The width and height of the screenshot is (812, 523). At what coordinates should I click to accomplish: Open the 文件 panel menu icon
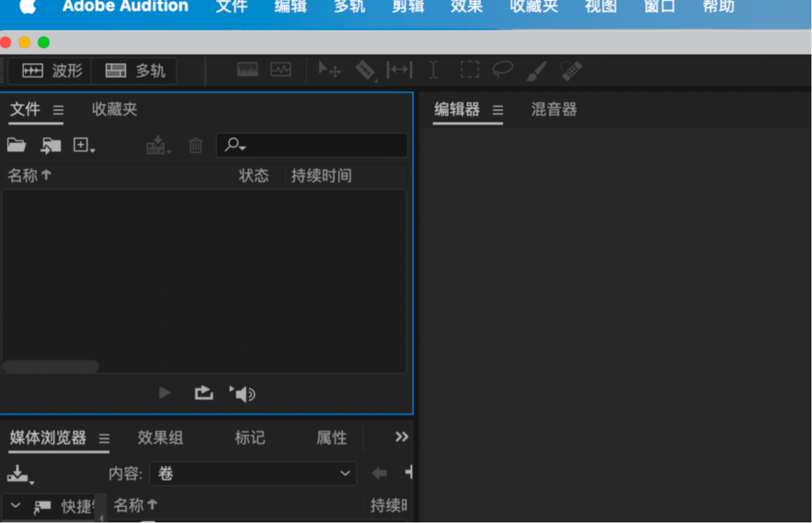(x=58, y=110)
